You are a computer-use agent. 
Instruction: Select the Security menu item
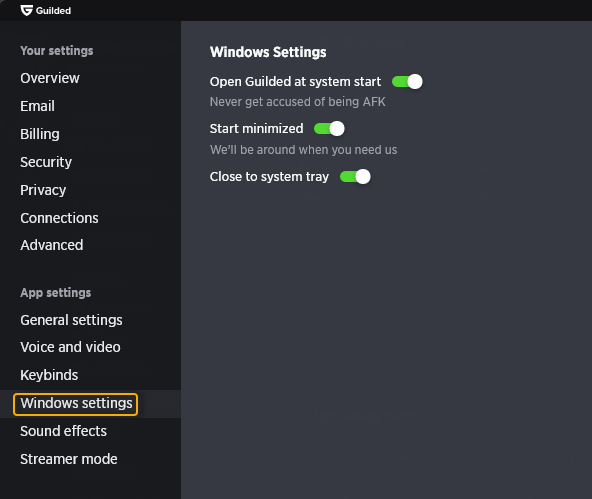click(46, 162)
